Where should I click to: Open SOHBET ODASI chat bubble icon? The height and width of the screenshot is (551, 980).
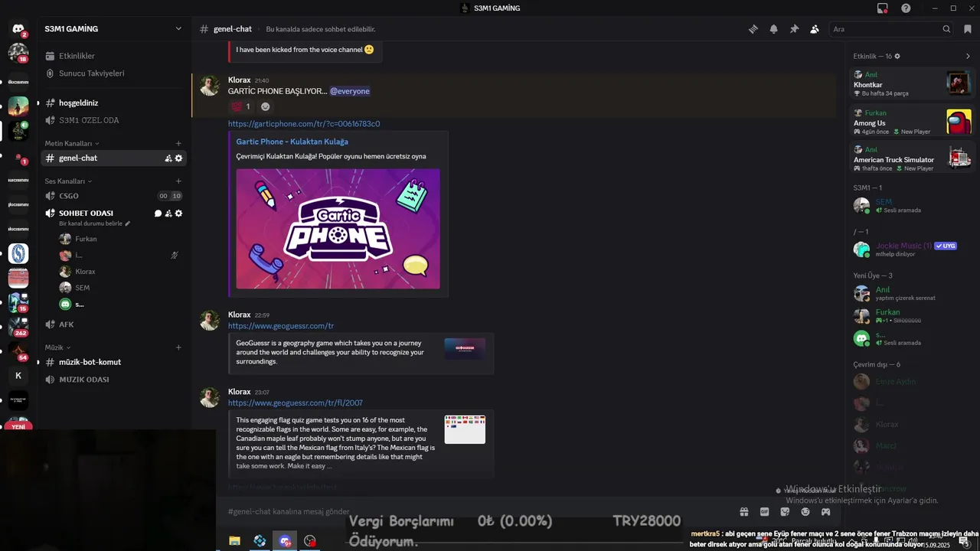click(158, 214)
